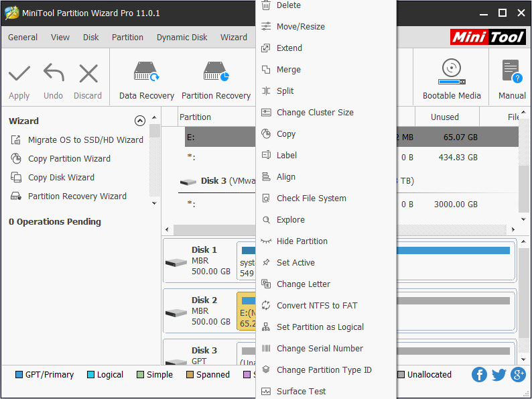This screenshot has width=532, height=399.
Task: Open Copy Disk Wizard link
Action: pyautogui.click(x=61, y=177)
